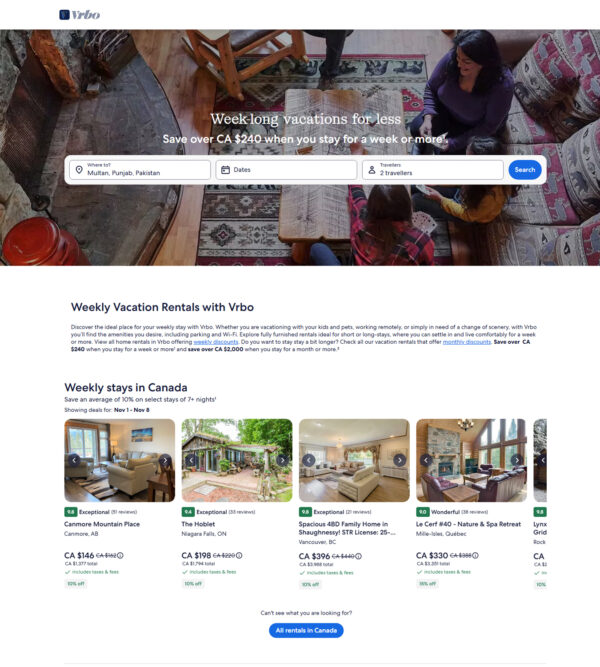Show previous photo of Le Cerf #40

point(426,460)
